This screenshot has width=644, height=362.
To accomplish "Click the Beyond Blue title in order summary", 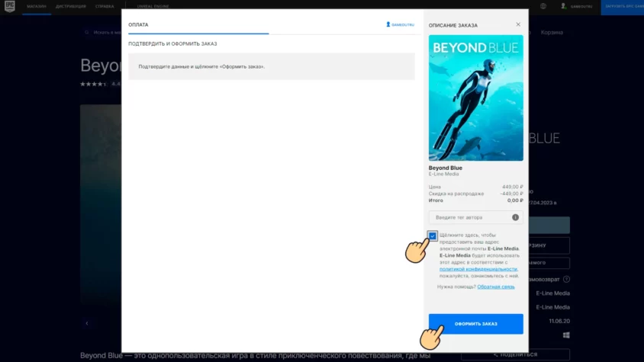I will tap(445, 168).
